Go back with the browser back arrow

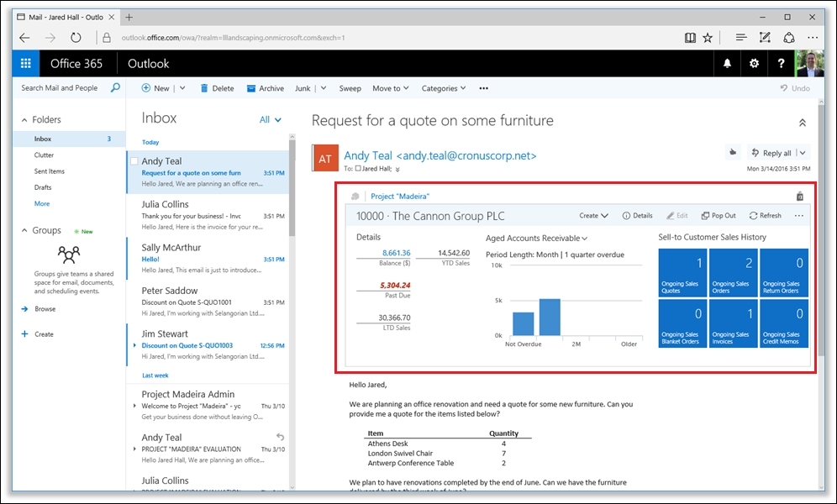(24, 37)
